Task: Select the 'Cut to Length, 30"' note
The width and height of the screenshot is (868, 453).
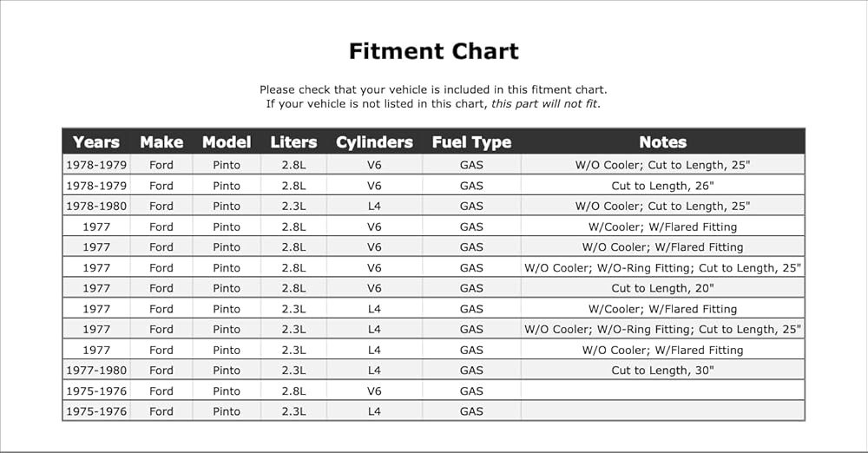Action: point(662,370)
